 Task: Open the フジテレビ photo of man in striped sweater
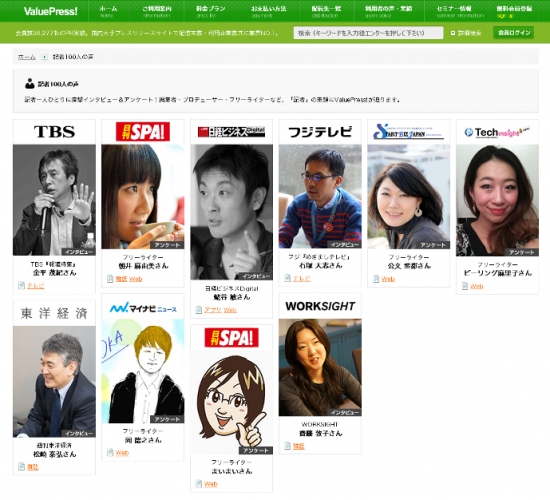[x=320, y=196]
